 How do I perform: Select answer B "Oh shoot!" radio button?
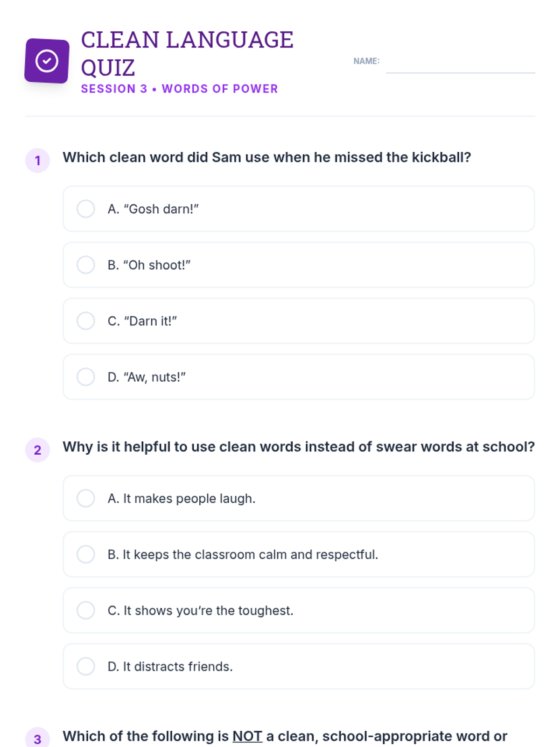(86, 265)
